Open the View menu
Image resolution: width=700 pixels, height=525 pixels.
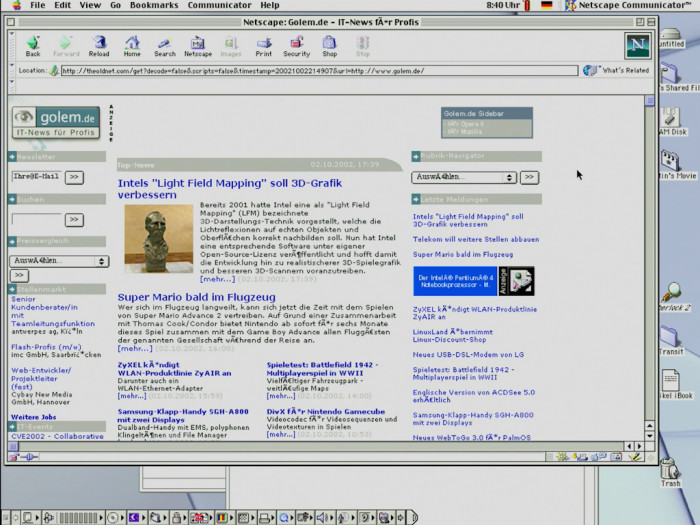pyautogui.click(x=90, y=5)
